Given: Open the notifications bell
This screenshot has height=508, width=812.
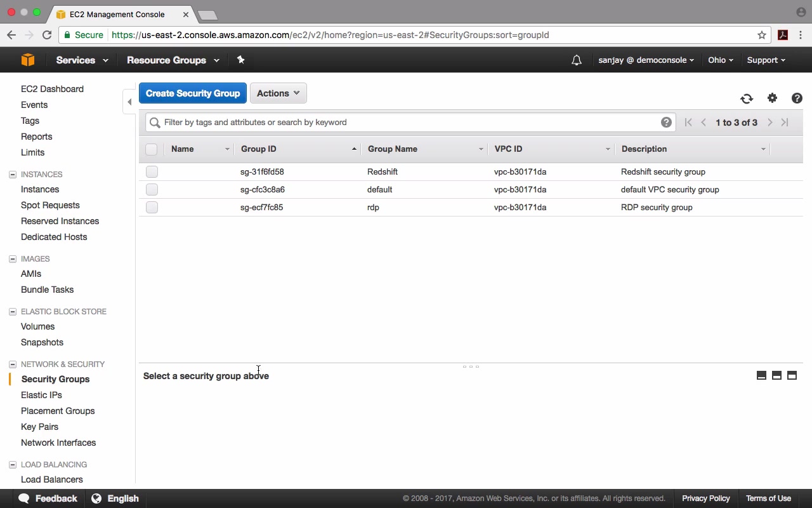Looking at the screenshot, I should pyautogui.click(x=577, y=60).
